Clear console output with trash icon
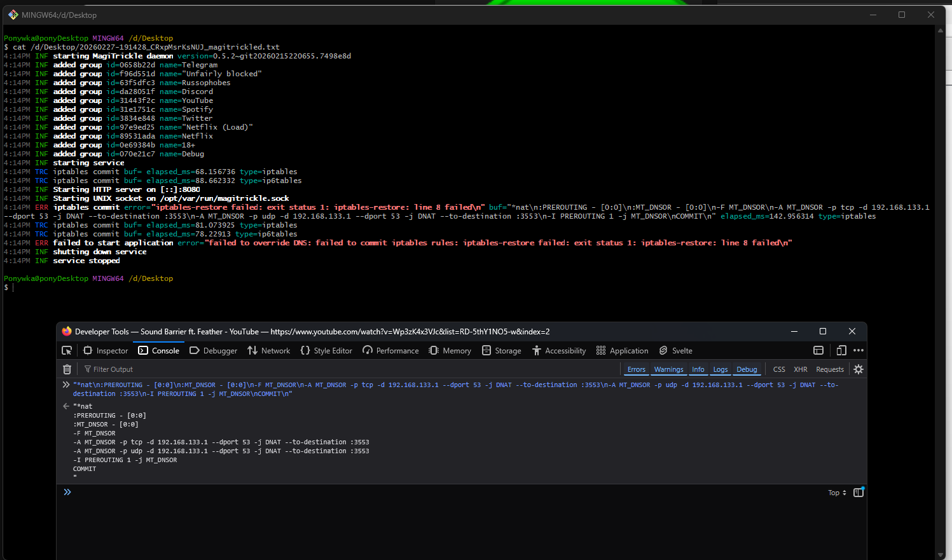952x560 pixels. click(x=67, y=369)
